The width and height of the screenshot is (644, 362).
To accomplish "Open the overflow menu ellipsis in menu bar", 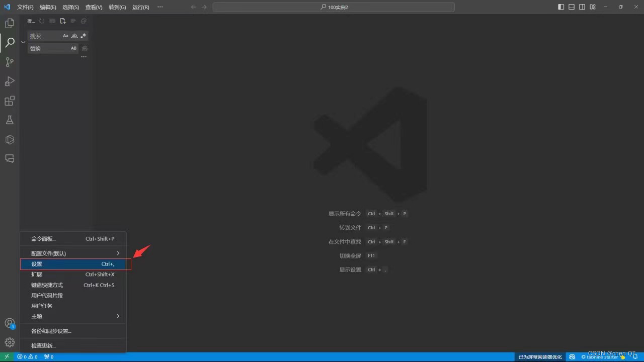I will 160,7.
